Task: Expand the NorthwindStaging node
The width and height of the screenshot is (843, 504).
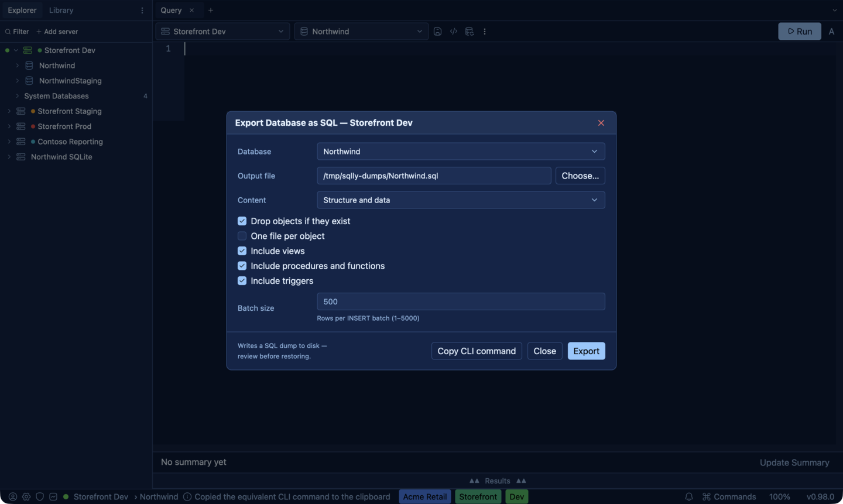Action: coord(17,81)
